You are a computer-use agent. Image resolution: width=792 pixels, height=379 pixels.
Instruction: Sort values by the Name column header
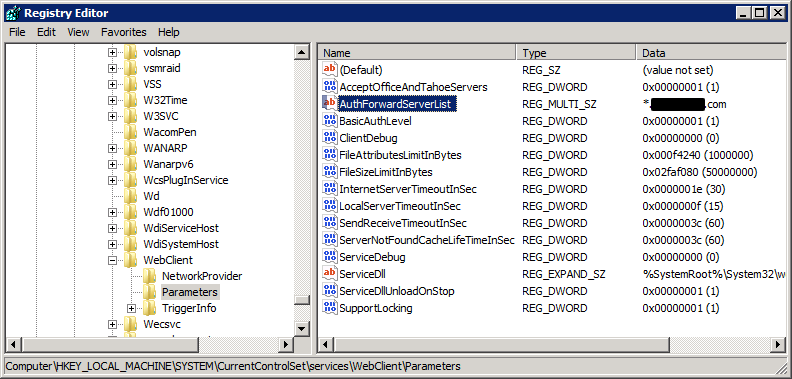[418, 53]
